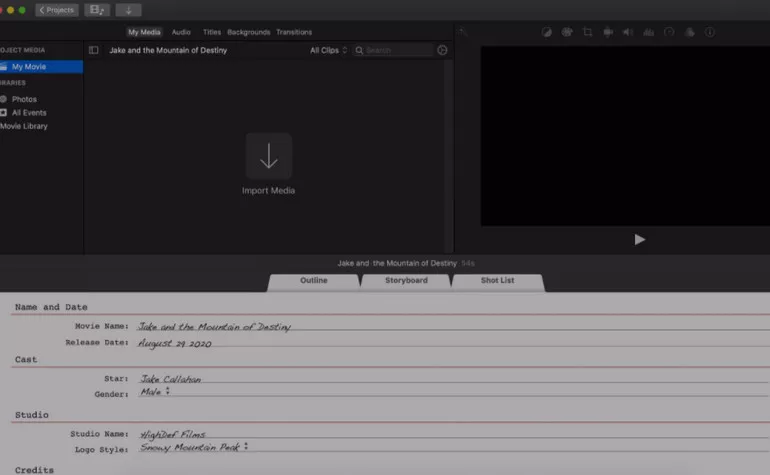Open Clip Filter and Audio Effects tool
This screenshot has width=770, height=475.
[689, 32]
